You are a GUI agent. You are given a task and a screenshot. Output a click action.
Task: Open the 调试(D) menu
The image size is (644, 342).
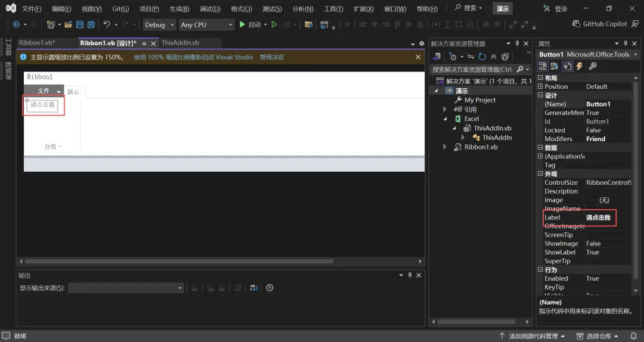tap(210, 8)
